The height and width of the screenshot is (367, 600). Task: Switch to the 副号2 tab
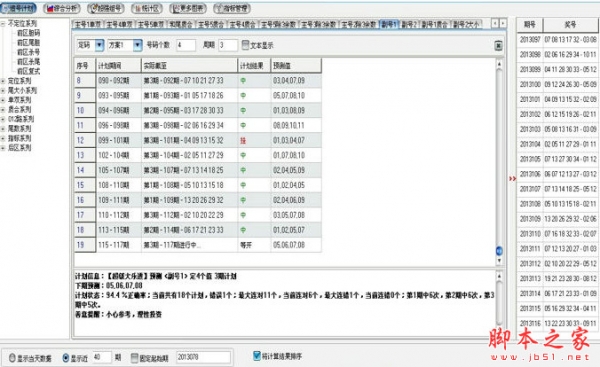point(409,25)
